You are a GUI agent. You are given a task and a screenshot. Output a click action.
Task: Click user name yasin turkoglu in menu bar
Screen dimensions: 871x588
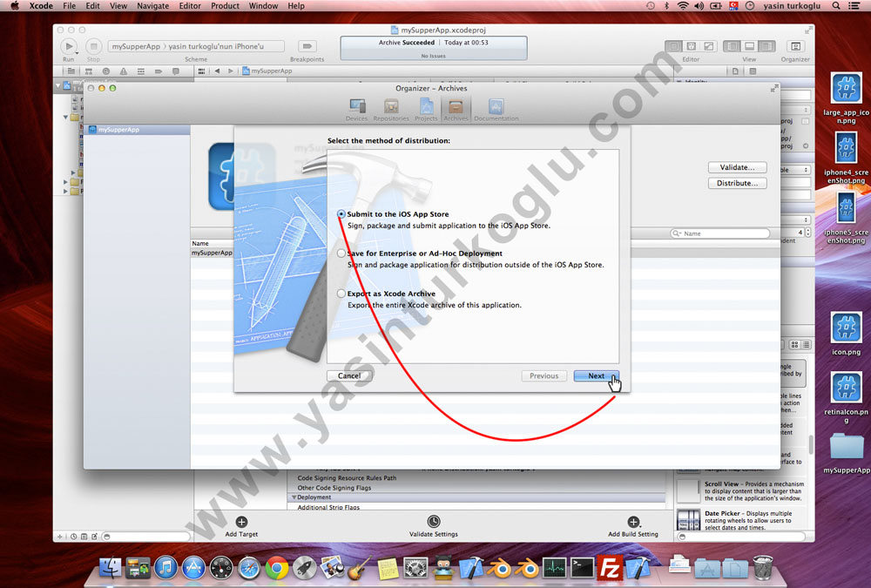tap(792, 5)
